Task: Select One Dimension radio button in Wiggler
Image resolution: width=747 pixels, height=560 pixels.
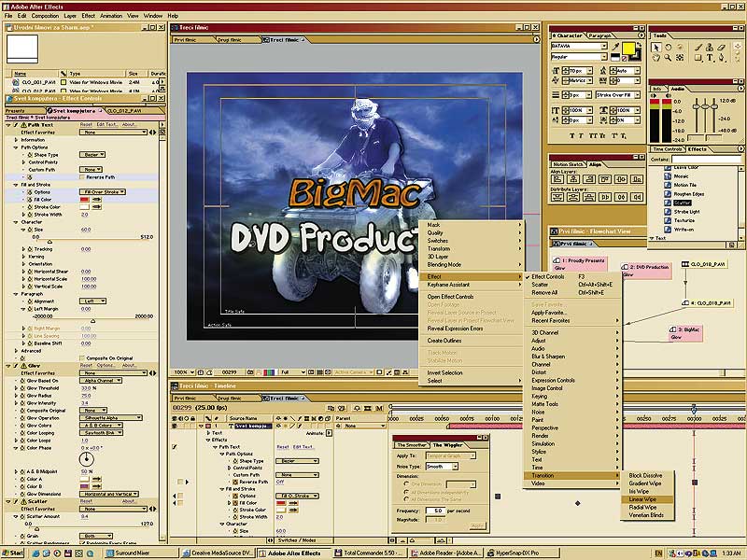Action: point(406,483)
